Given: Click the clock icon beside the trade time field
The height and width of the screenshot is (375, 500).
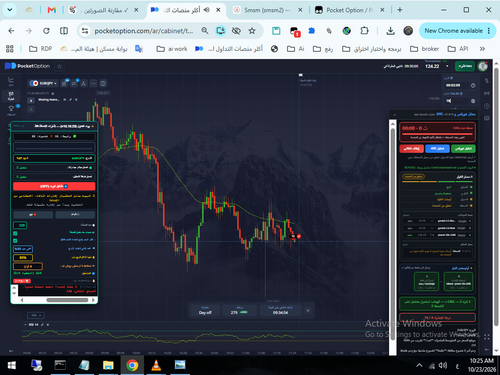Looking at the screenshot, I should 473,86.
